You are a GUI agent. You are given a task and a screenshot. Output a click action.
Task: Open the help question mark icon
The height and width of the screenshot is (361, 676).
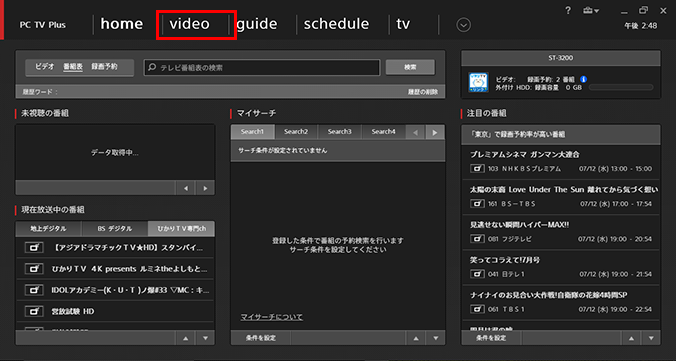click(568, 10)
